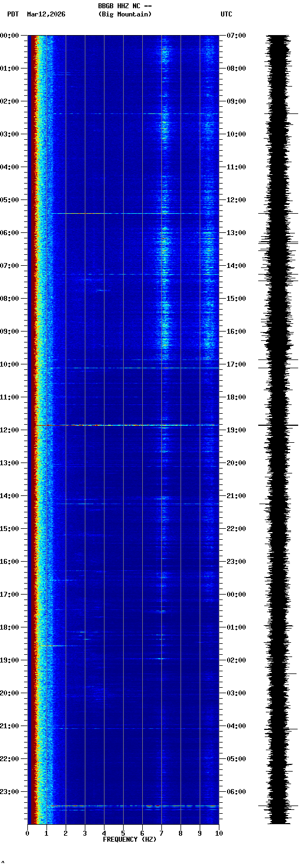Click the UTC time label '08:00'
Image resolution: width=302 pixels, height=868 pixels.
click(236, 68)
